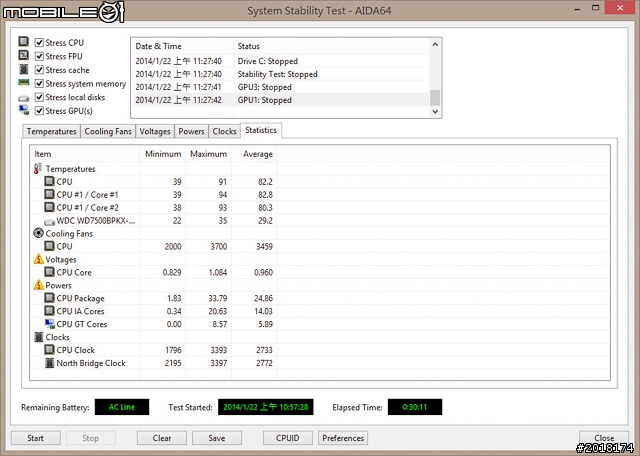
Task: Click the Item column header
Action: pyautogui.click(x=85, y=154)
